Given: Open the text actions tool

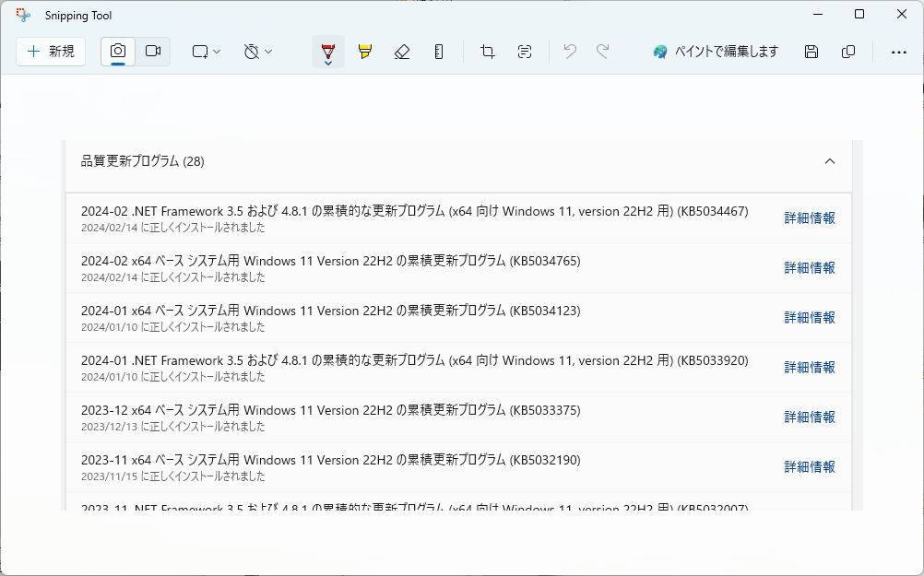Looking at the screenshot, I should [525, 52].
